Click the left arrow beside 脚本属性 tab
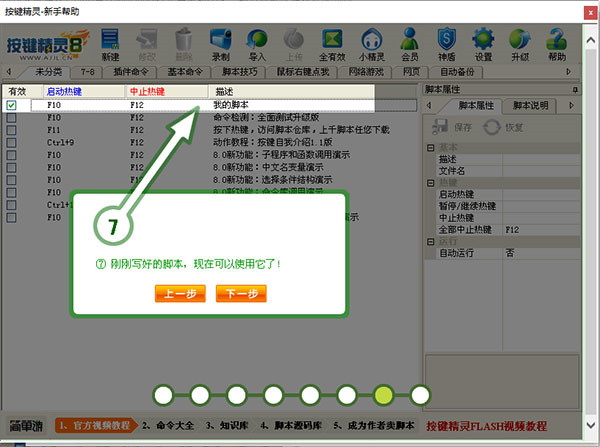 click(x=429, y=105)
